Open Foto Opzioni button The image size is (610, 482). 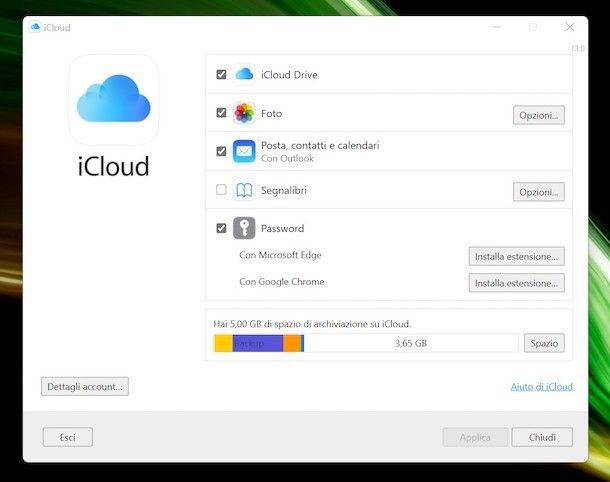539,115
